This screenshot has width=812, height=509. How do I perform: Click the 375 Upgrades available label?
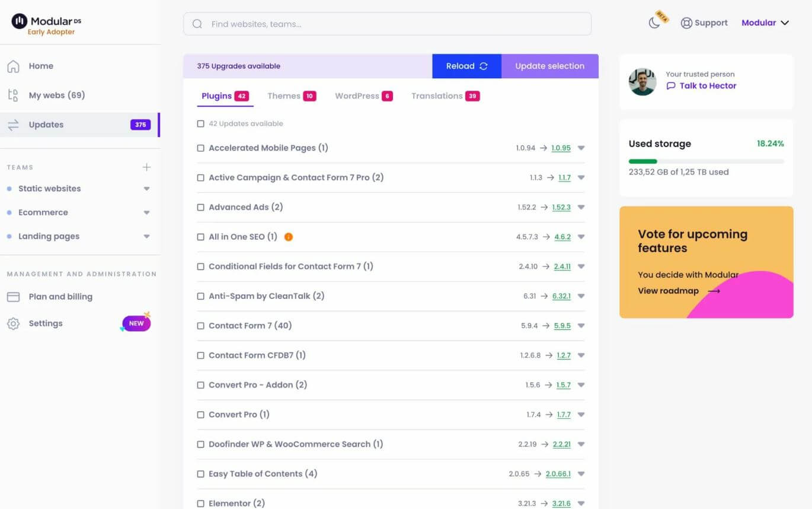tap(239, 66)
